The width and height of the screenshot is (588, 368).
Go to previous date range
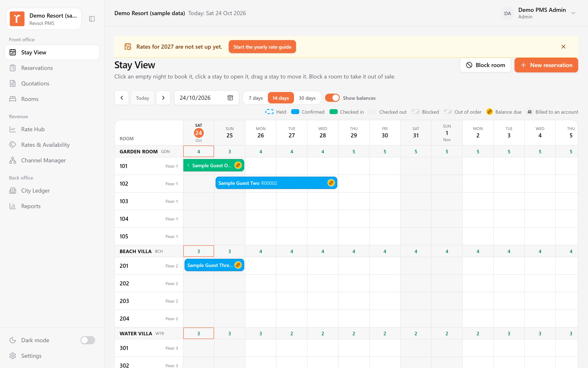click(x=122, y=98)
